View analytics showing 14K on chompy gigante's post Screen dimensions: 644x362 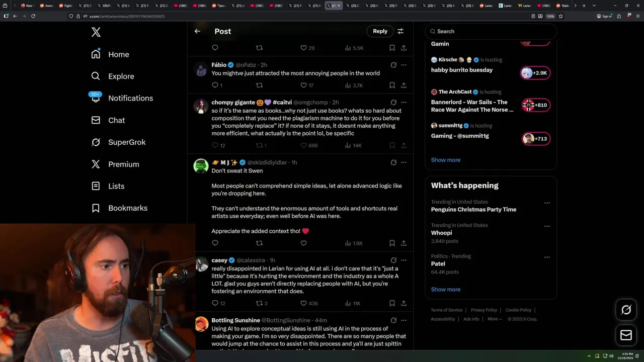[x=353, y=145]
